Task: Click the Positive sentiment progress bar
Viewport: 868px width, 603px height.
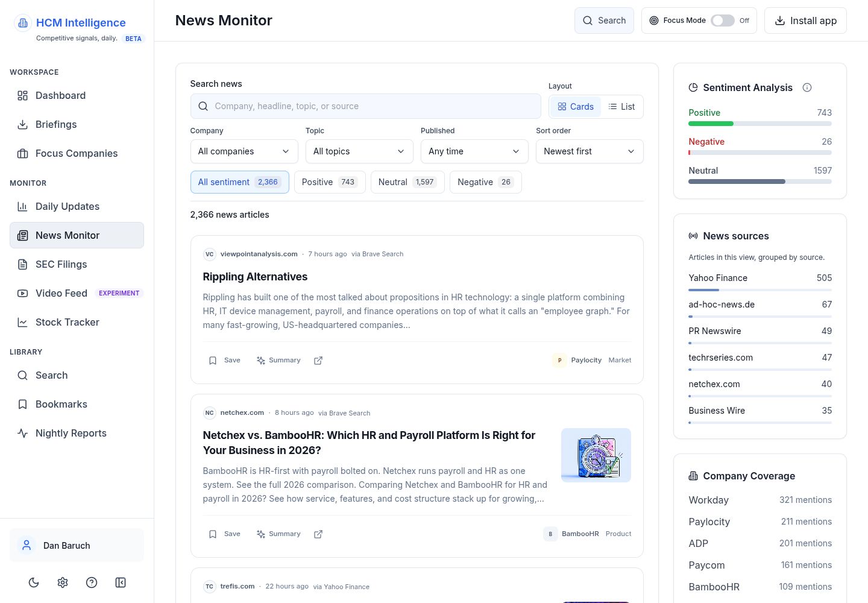Action: 760,124
